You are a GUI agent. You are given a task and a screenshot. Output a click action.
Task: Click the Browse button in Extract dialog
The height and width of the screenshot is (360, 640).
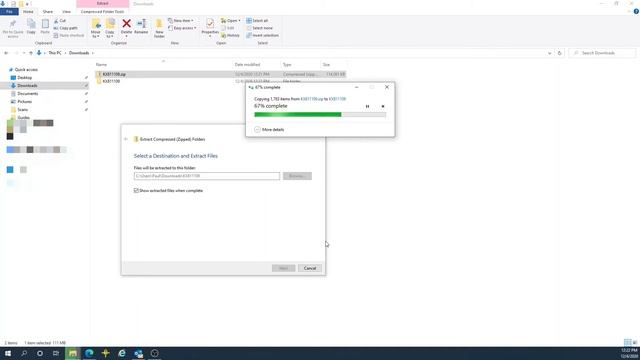(x=297, y=176)
